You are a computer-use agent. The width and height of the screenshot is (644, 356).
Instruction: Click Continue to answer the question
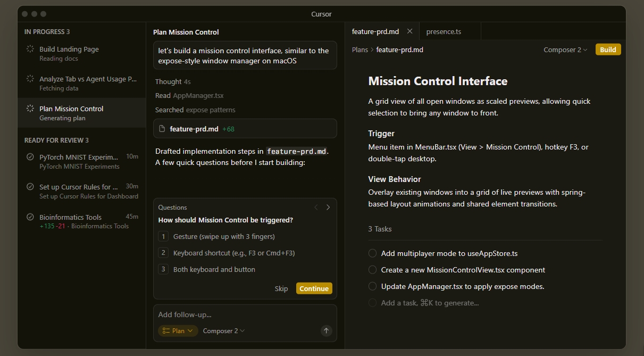tap(314, 288)
